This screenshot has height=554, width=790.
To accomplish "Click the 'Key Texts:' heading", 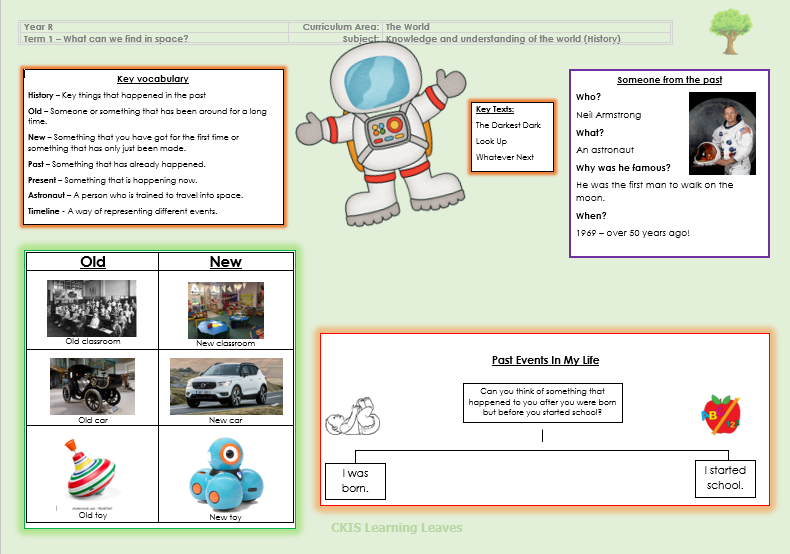I will [495, 109].
